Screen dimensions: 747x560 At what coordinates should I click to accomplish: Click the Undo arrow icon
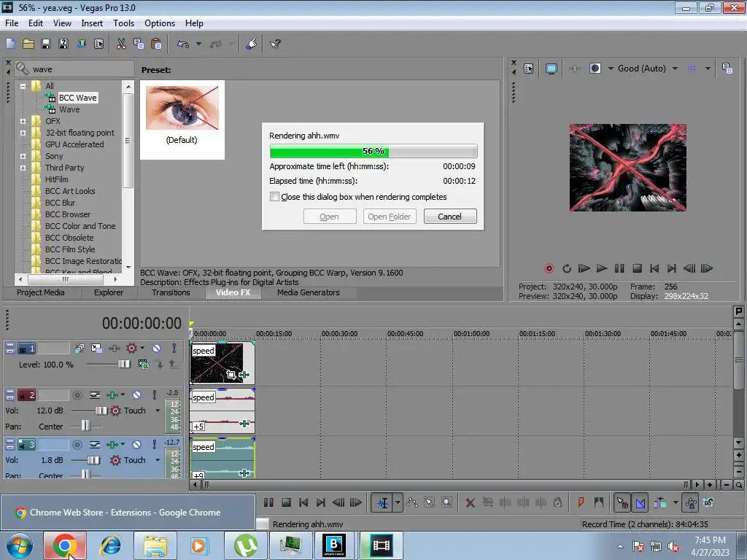coord(183,44)
